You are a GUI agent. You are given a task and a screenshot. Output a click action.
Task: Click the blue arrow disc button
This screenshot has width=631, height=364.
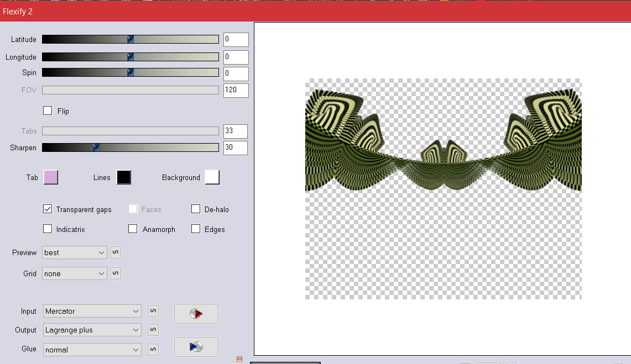click(x=196, y=347)
